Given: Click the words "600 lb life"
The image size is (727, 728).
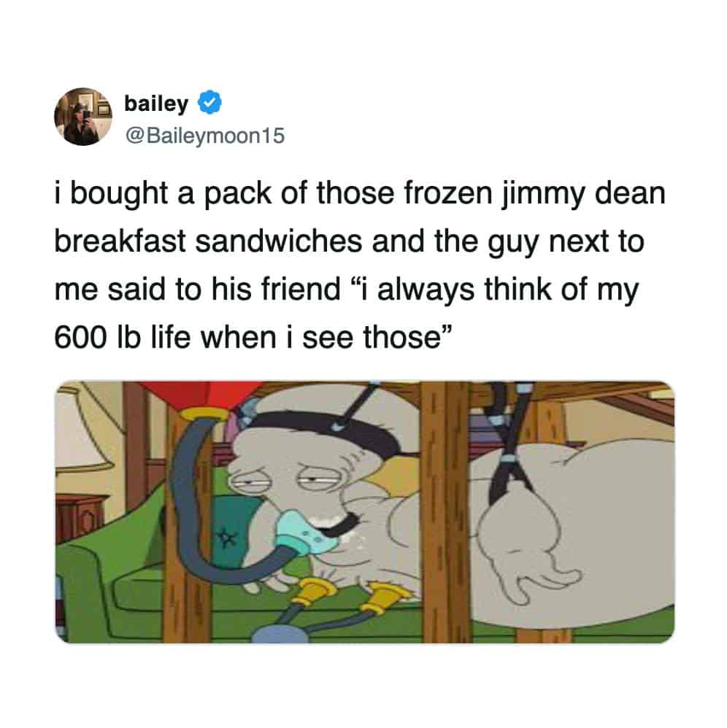Looking at the screenshot, I should pos(122,338).
